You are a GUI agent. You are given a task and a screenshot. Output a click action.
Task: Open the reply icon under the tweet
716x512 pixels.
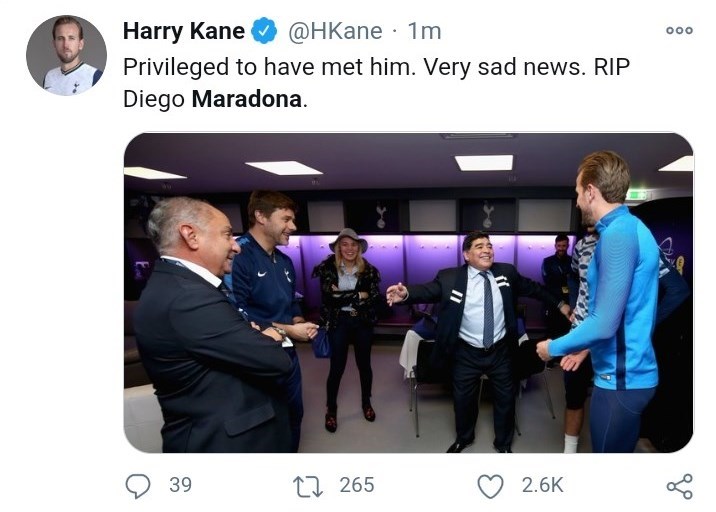coord(138,486)
